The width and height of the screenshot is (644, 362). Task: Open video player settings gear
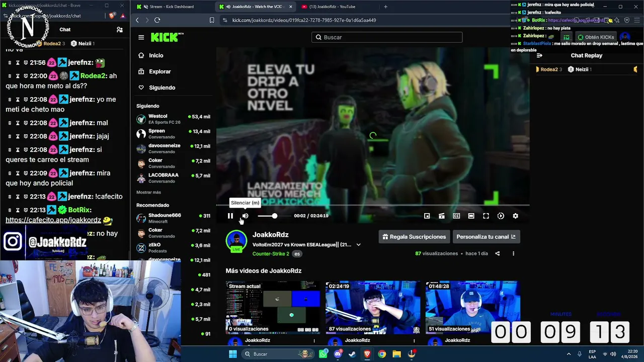point(515,216)
